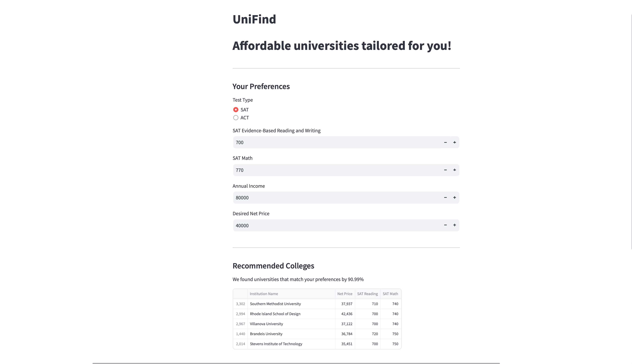
Task: Increment the Annual Income value
Action: click(454, 198)
